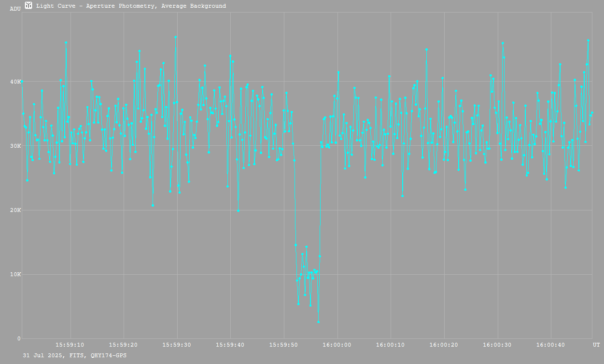Viewport: 604px width, 364px height.
Task: Click the 15:59:30 time axis label
Action: tap(177, 345)
